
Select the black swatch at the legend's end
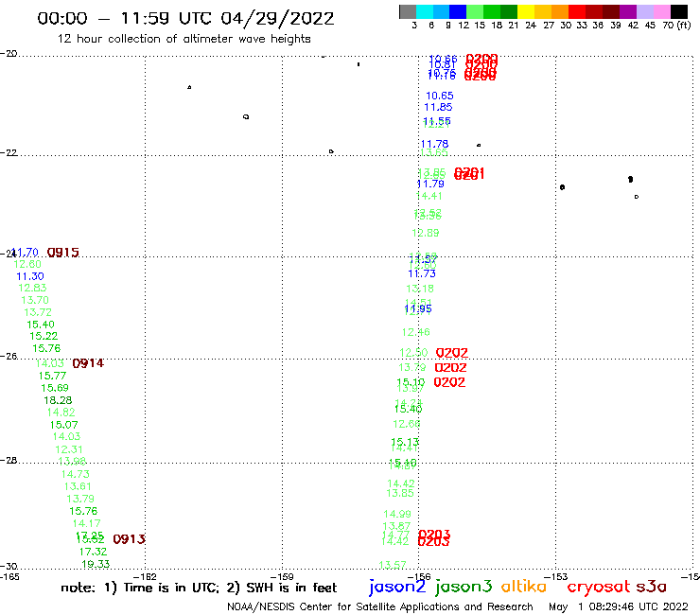(x=678, y=11)
